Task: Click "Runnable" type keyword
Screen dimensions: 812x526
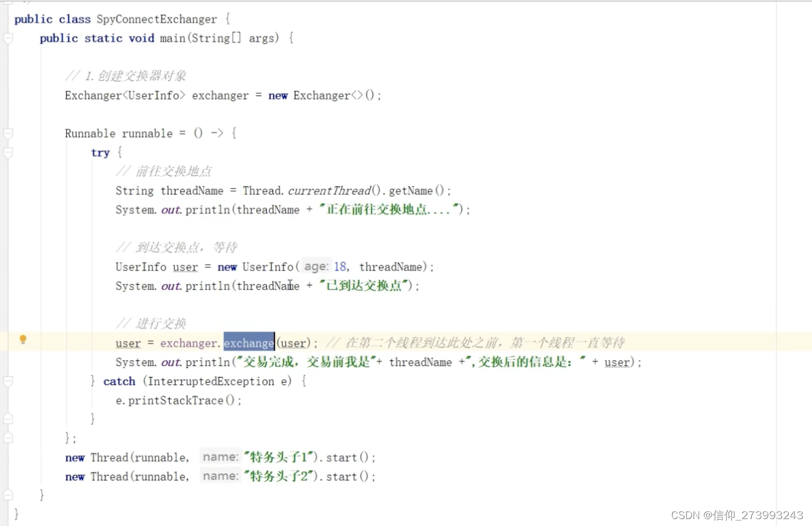Action: tap(90, 134)
